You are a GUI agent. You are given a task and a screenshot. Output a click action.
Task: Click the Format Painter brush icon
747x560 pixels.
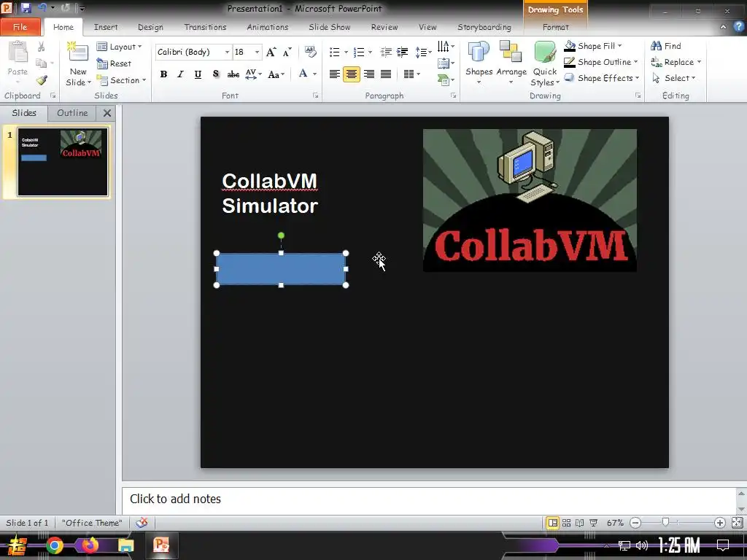coord(42,80)
